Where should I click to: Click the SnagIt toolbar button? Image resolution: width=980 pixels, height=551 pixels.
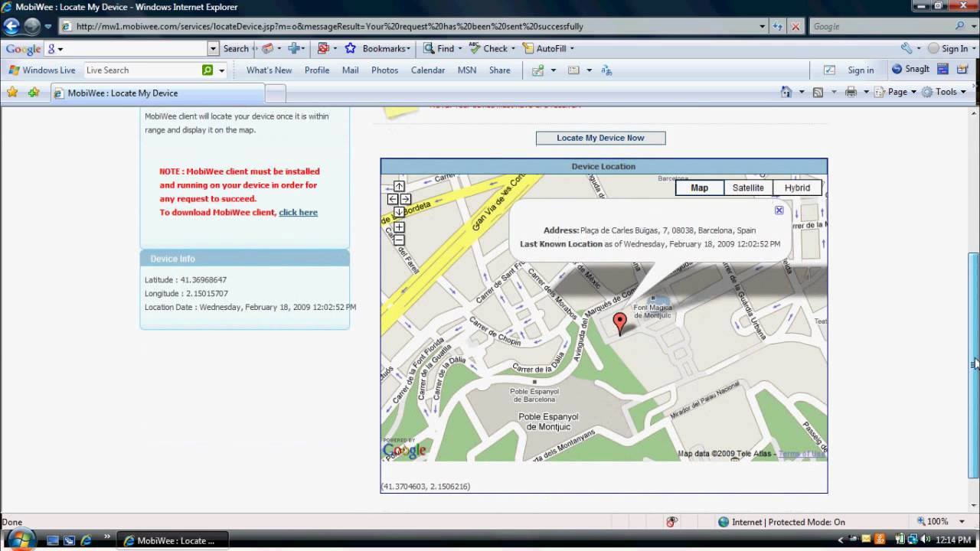click(911, 70)
